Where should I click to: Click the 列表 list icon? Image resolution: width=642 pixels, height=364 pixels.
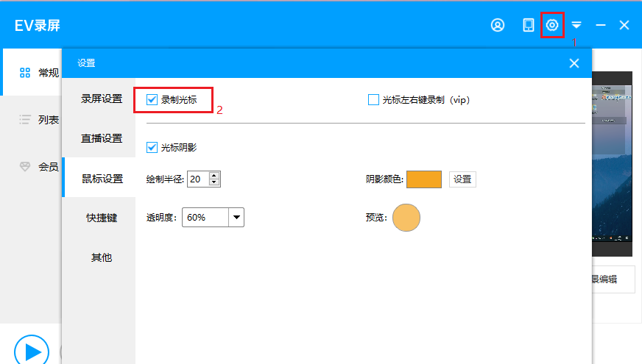(25, 119)
